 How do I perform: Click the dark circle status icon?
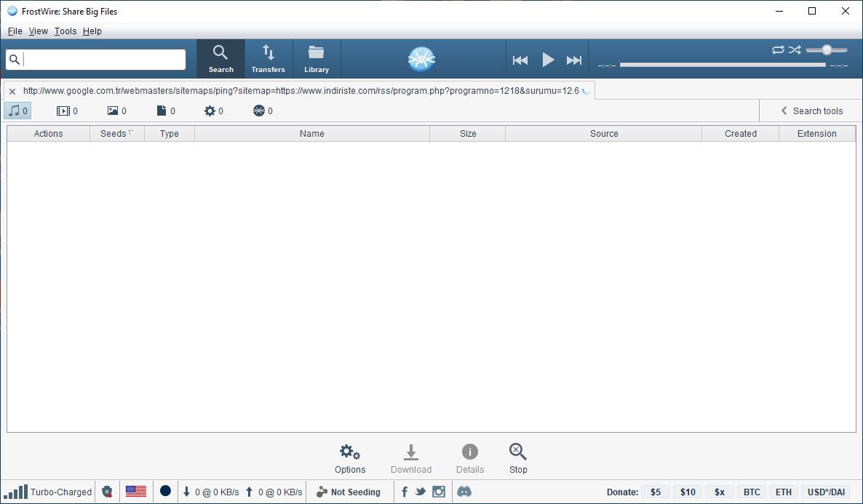pyautogui.click(x=165, y=491)
